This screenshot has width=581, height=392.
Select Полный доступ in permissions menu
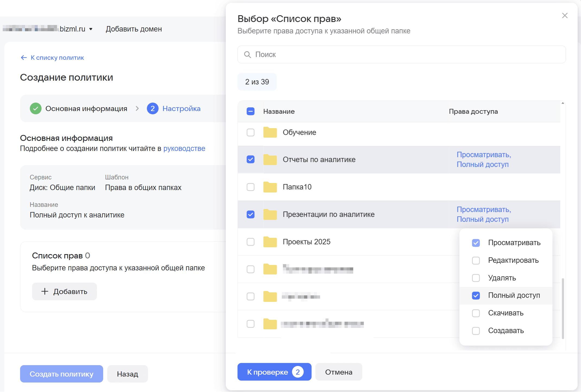click(x=506, y=295)
